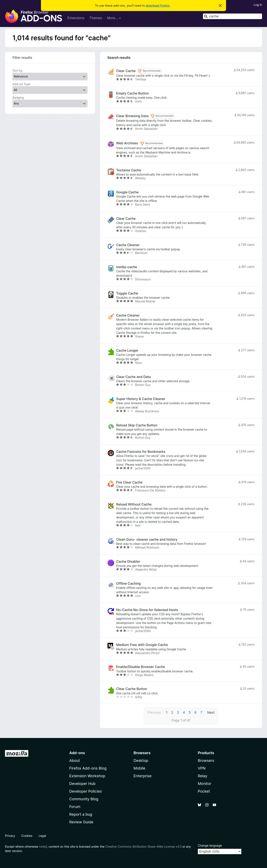
Task: Open the Cookies footer link
Action: pos(27,836)
